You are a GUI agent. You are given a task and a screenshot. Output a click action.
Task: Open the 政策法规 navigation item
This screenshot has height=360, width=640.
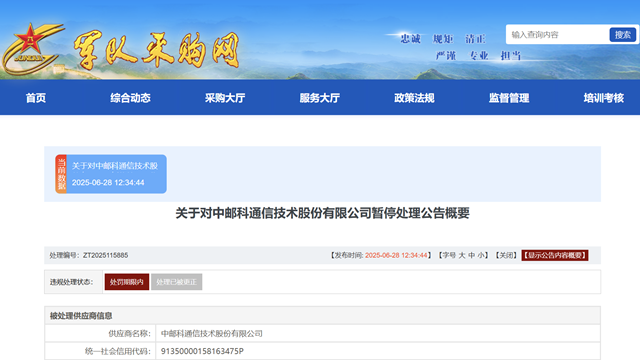point(414,98)
